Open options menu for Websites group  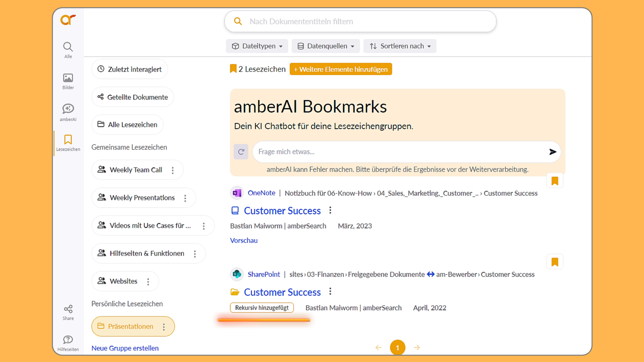(148, 282)
